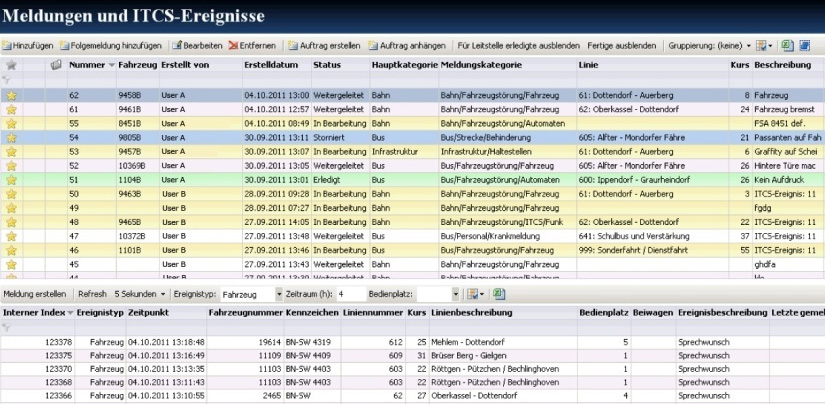Sort by the Nummer column header
The image size is (825, 404).
coord(92,65)
